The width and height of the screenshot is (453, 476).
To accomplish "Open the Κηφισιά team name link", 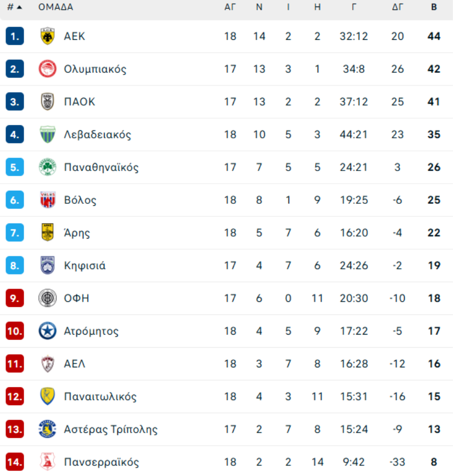I will 85,266.
